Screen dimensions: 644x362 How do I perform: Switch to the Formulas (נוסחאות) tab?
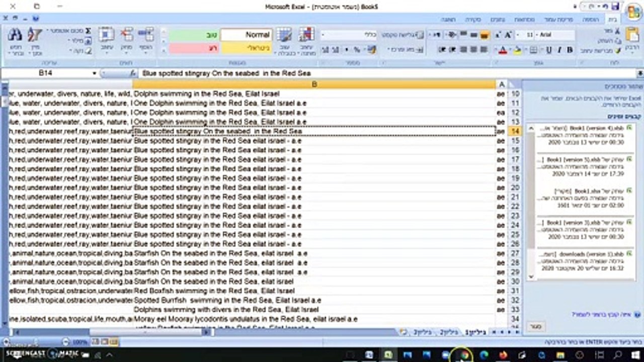click(524, 20)
